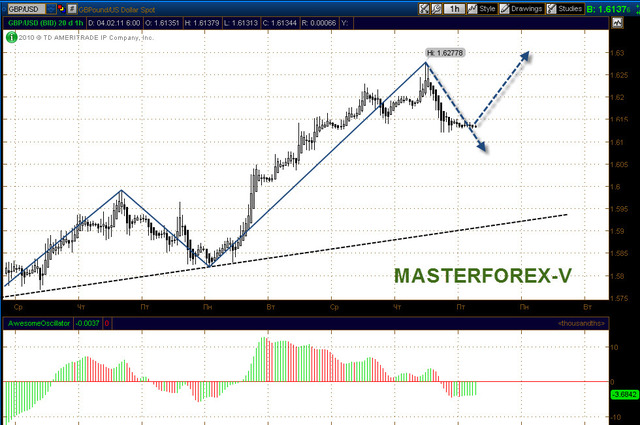Click the green -3.6842 value marker
The width and height of the screenshot is (640, 425).
[624, 394]
